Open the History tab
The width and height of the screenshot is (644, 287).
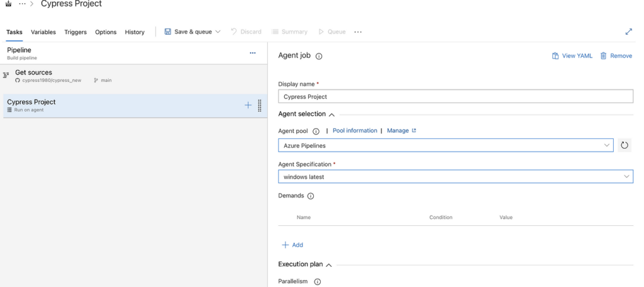click(x=135, y=32)
